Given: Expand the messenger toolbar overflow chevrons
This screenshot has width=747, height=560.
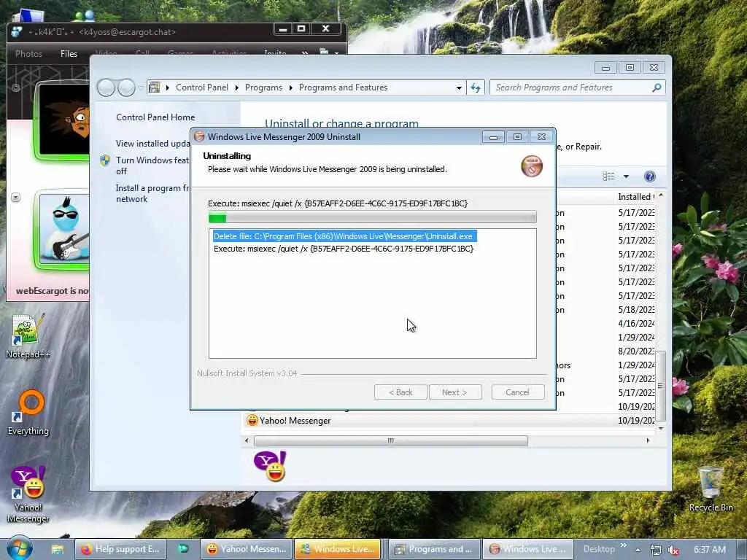Looking at the screenshot, I should (304, 53).
